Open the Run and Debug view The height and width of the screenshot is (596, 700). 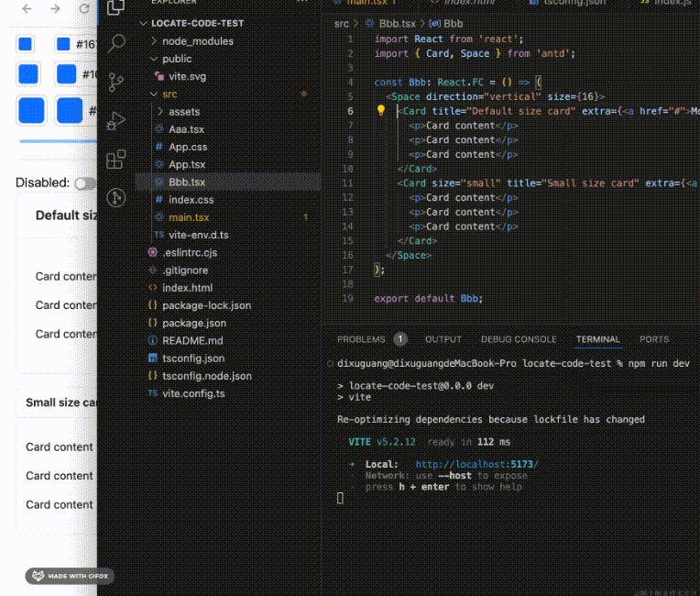[116, 121]
